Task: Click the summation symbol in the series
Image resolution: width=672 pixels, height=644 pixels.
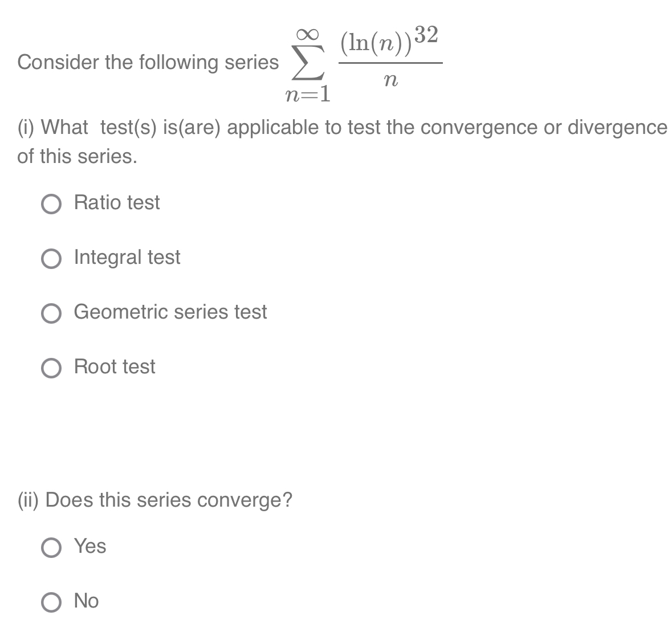Action: (308, 63)
